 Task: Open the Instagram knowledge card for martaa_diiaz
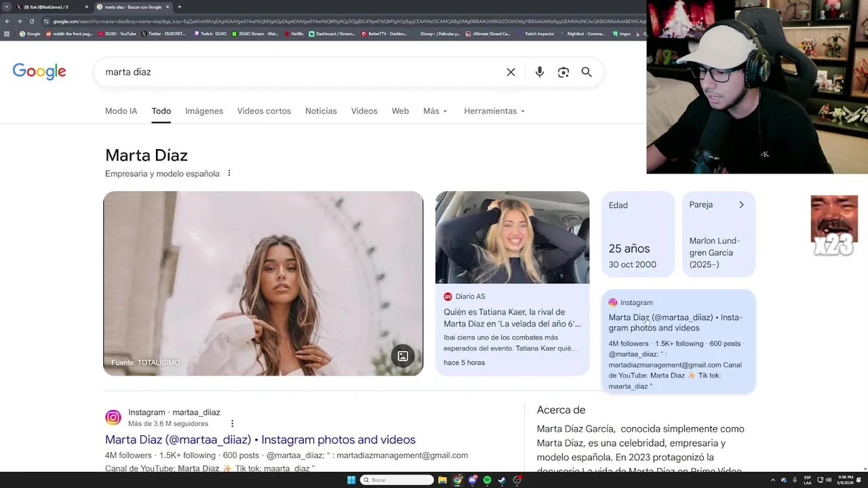click(678, 342)
